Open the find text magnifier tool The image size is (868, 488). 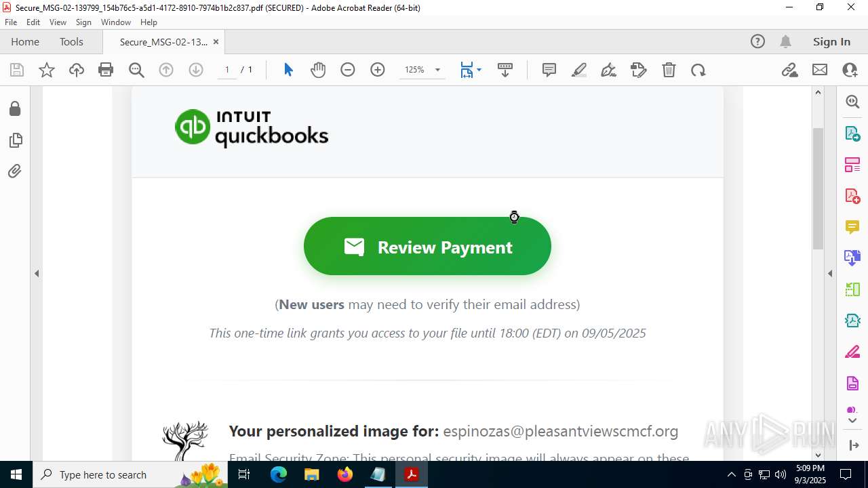[136, 70]
